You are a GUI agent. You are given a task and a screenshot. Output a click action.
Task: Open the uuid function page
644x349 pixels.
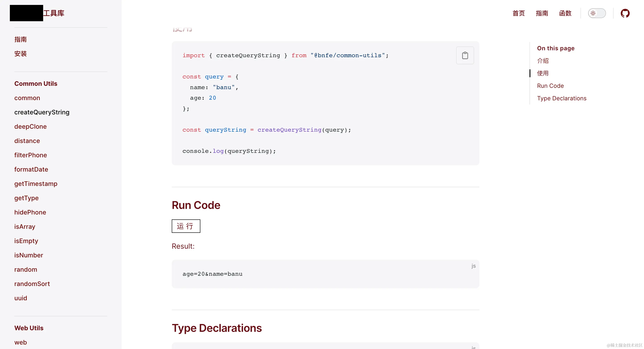coord(21,298)
